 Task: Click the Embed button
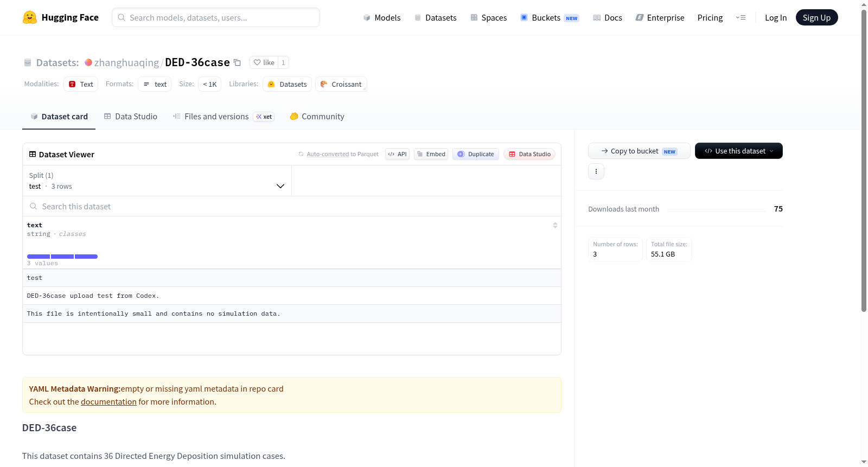[x=431, y=154]
